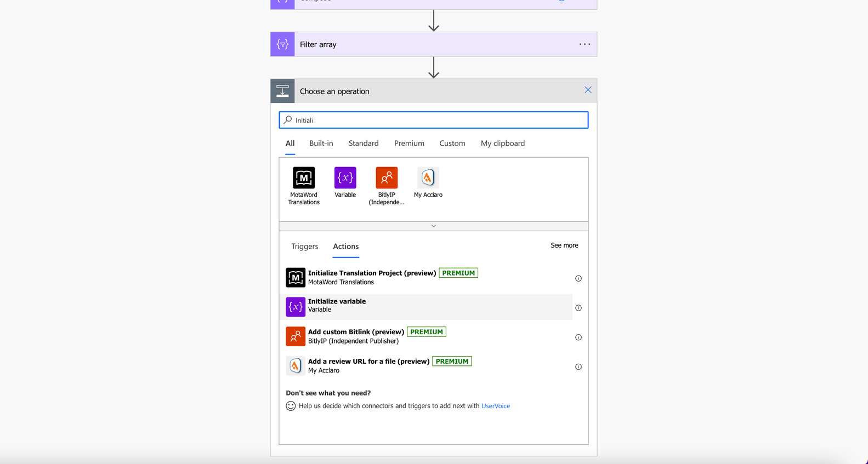
Task: Switch to the Built-in tab
Action: pyautogui.click(x=321, y=144)
